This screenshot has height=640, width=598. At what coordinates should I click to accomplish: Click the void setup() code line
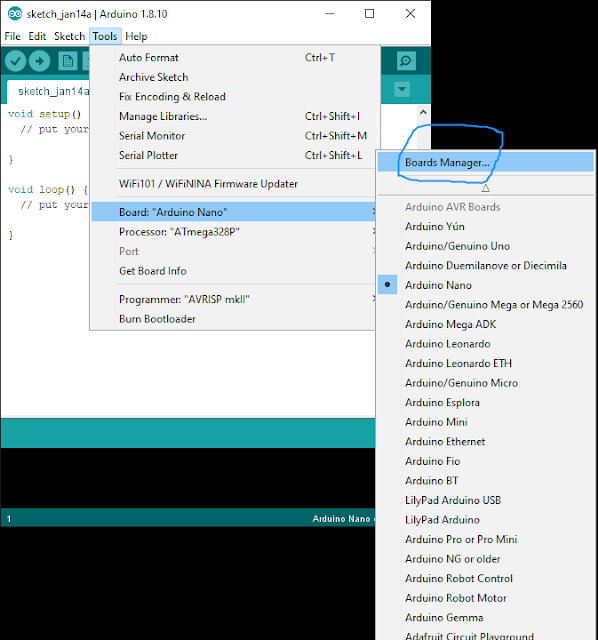tap(44, 114)
